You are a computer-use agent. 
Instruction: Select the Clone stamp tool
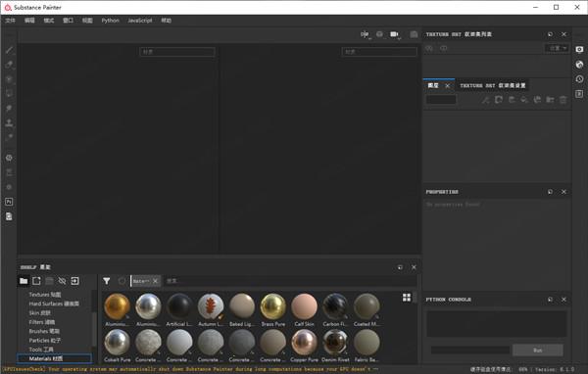click(x=9, y=122)
